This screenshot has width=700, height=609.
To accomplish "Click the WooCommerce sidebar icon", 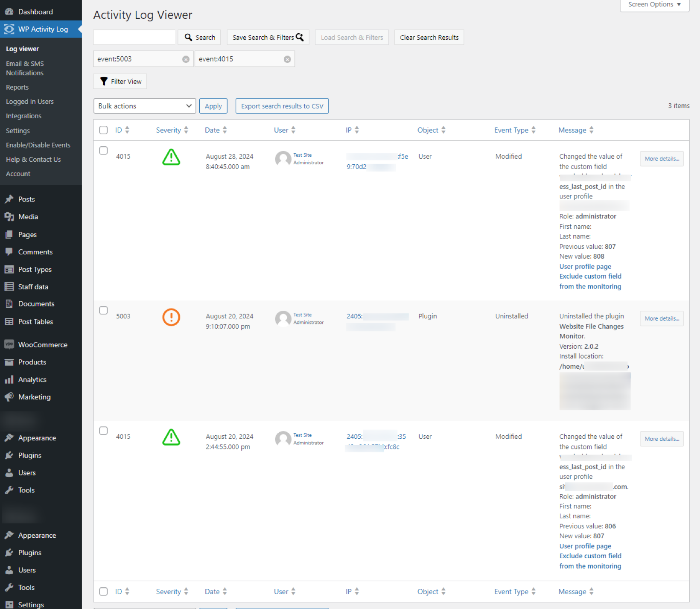I will coord(9,344).
